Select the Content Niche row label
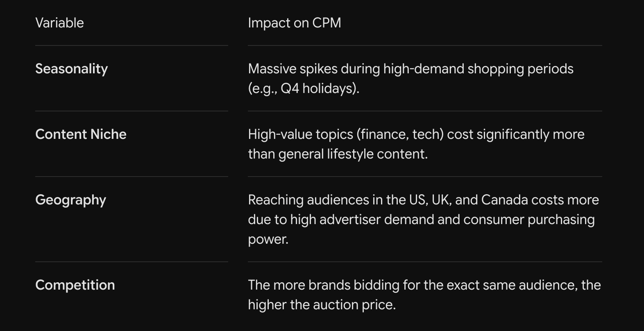Screen dimensions: 644x331 pyautogui.click(x=81, y=134)
